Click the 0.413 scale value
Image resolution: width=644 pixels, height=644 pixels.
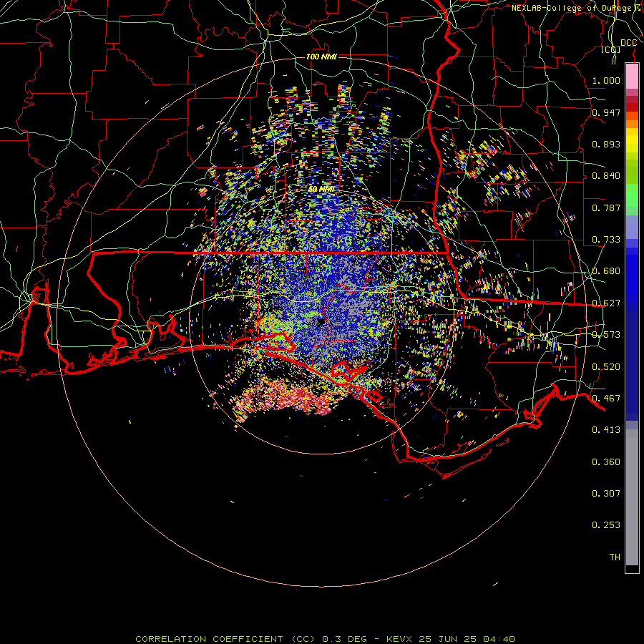[606, 430]
